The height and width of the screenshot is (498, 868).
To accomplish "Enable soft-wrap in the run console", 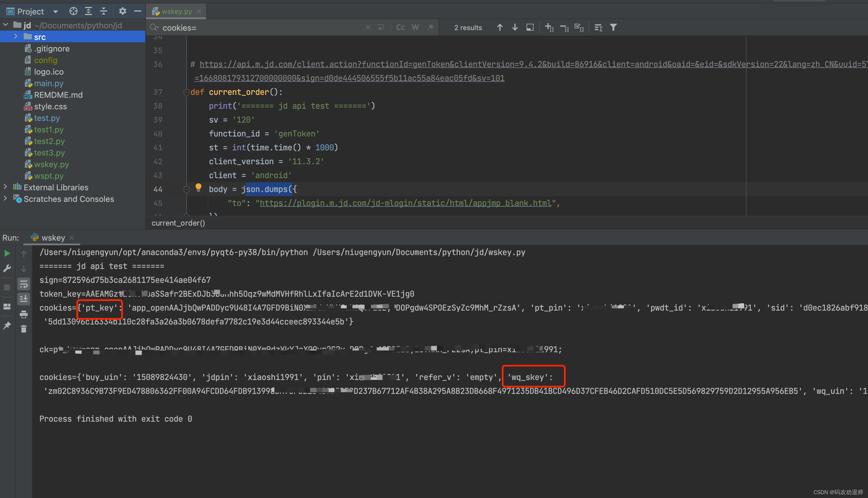I will [24, 284].
